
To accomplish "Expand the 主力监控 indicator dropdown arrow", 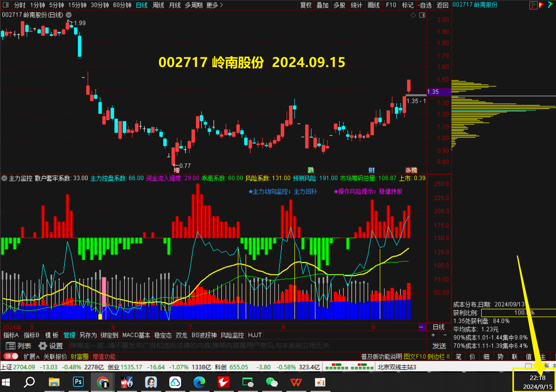I will click(x=4, y=178).
